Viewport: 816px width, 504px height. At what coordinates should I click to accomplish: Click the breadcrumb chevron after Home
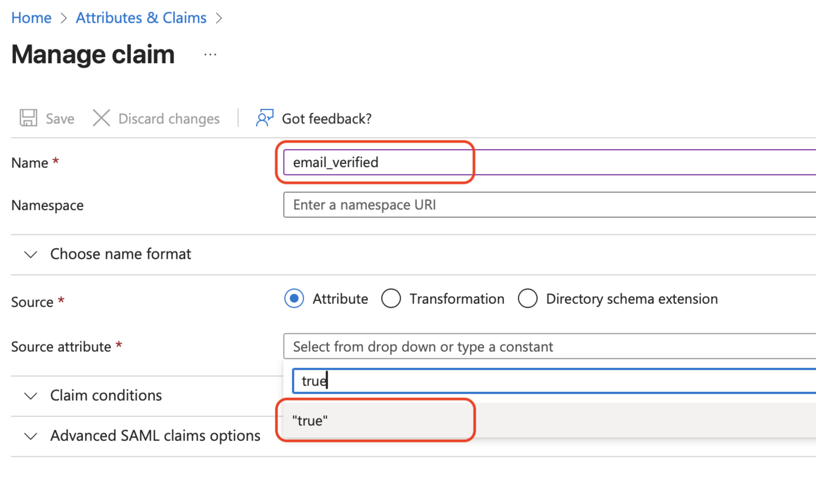point(63,18)
